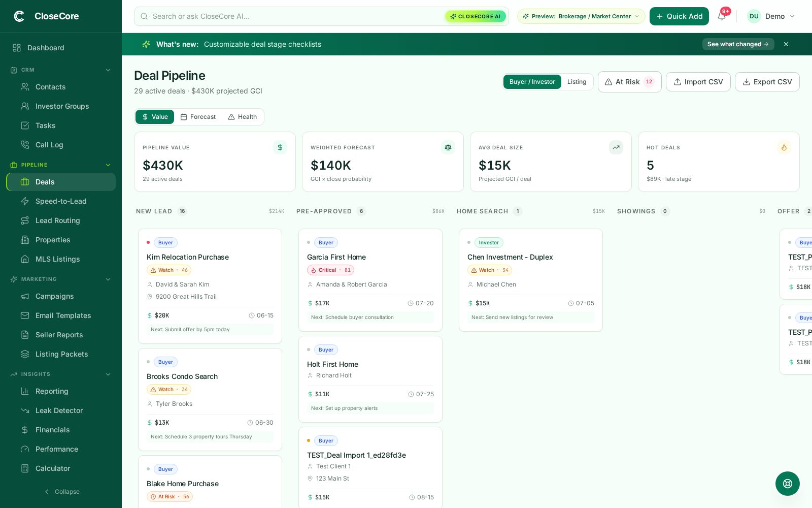Click the Hot Deals flame icon

(784, 147)
